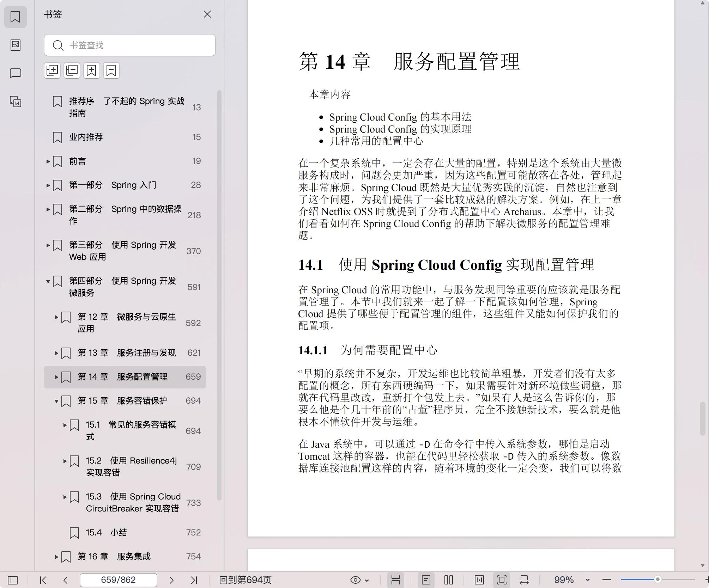The image size is (709, 588).
Task: Expand the 前言 bookmark
Action: (48, 161)
